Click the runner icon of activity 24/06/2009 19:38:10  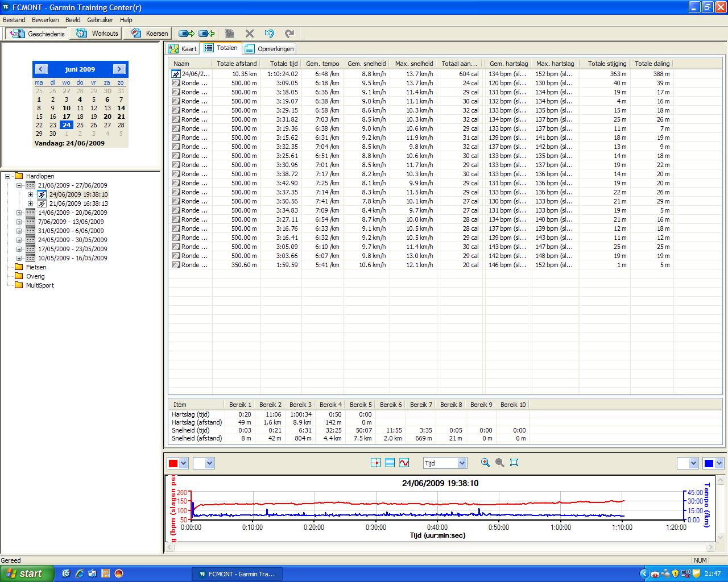[x=42, y=194]
